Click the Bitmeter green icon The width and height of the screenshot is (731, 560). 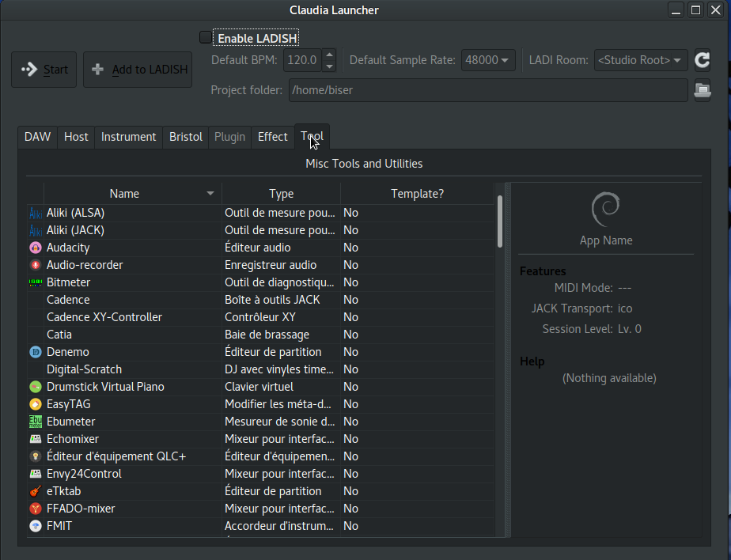pos(36,282)
